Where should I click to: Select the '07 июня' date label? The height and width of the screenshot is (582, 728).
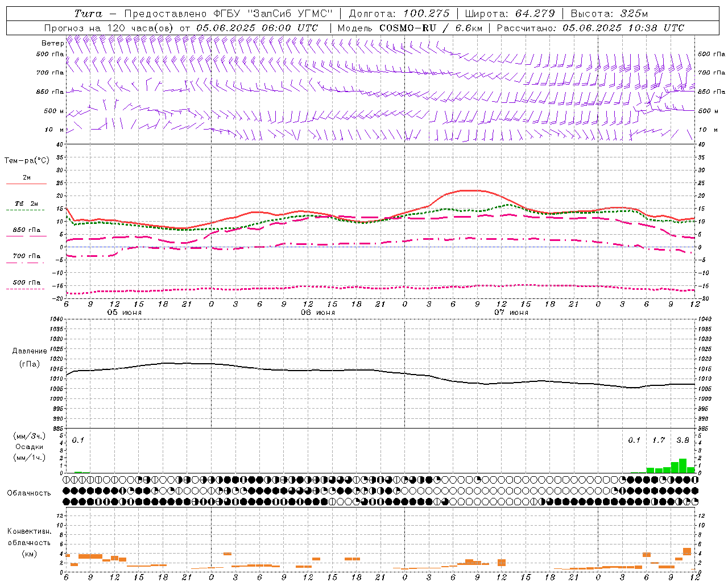coord(511,312)
